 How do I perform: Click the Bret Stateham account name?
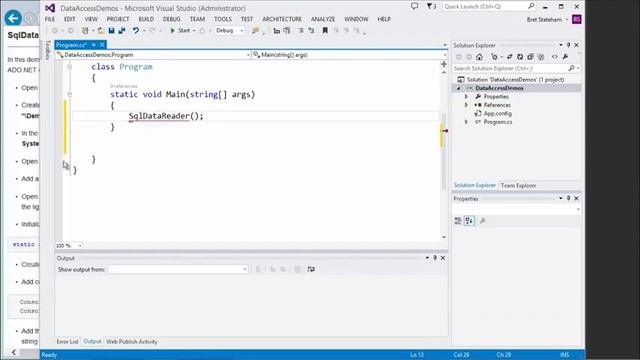coord(544,20)
